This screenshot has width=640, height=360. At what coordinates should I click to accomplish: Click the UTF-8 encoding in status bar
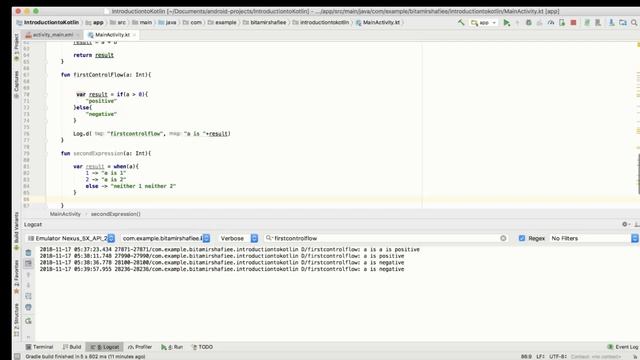coord(557,356)
